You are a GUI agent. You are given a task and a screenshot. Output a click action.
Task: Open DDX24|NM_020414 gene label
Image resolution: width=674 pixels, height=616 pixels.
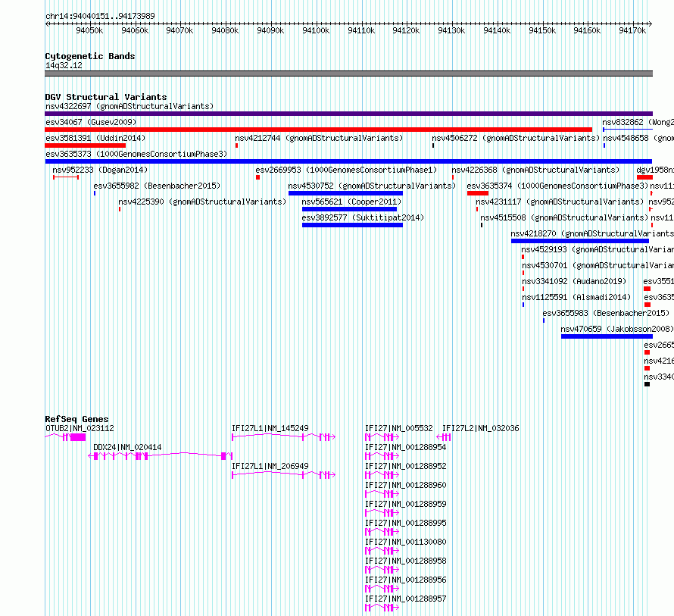click(x=127, y=447)
